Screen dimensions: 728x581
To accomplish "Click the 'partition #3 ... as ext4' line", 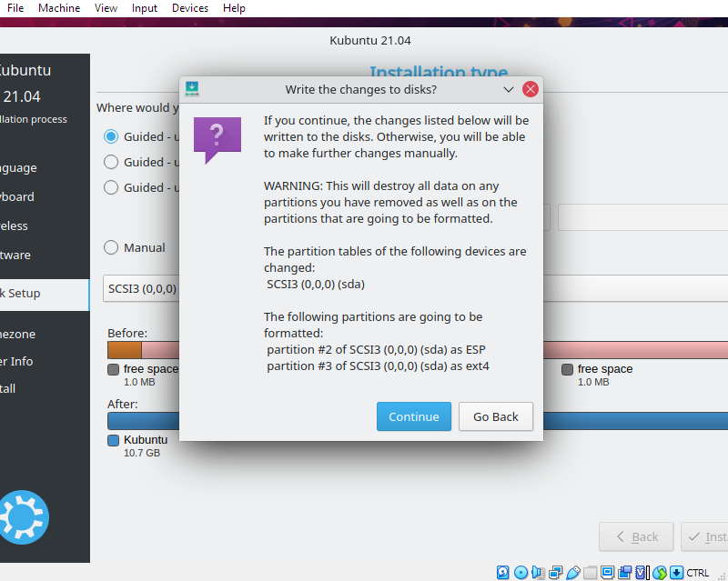I will [x=378, y=366].
